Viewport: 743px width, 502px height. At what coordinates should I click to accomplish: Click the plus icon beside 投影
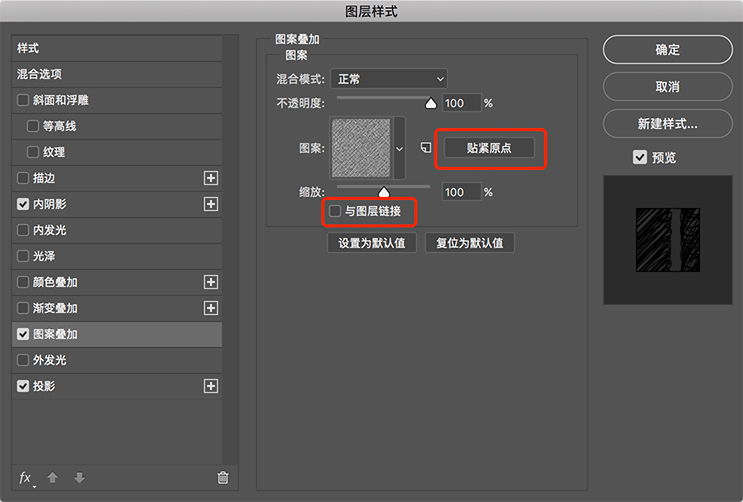[x=211, y=386]
